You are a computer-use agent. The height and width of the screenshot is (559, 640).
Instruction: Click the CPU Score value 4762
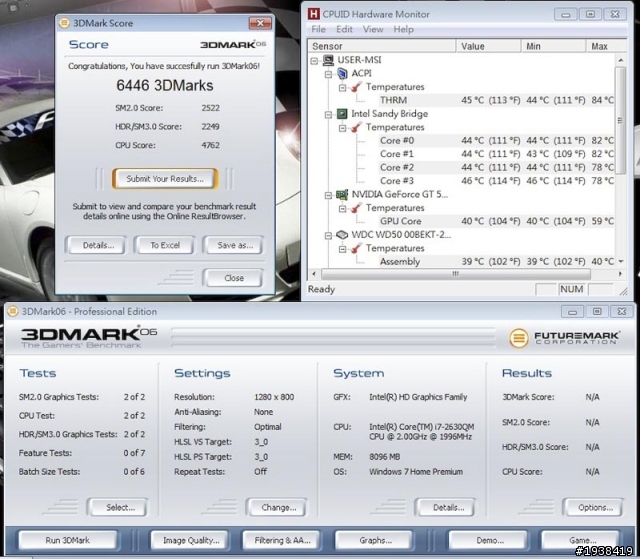pos(211,145)
